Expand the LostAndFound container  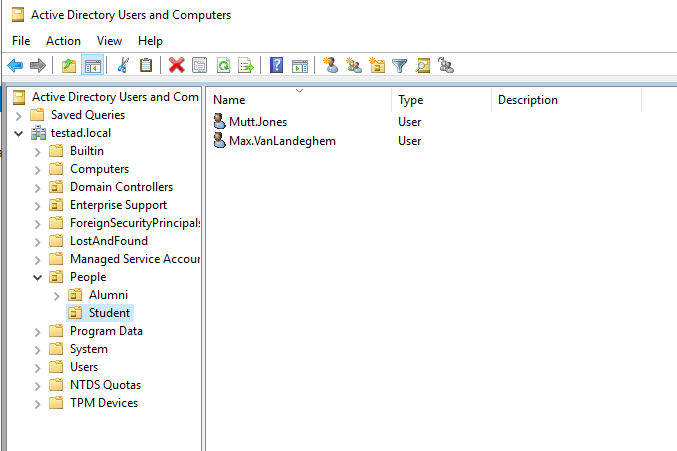(38, 242)
